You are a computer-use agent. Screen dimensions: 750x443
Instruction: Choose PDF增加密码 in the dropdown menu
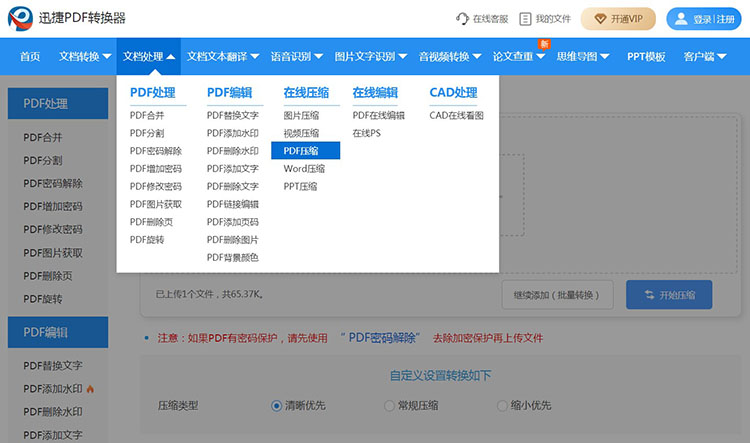[155, 168]
